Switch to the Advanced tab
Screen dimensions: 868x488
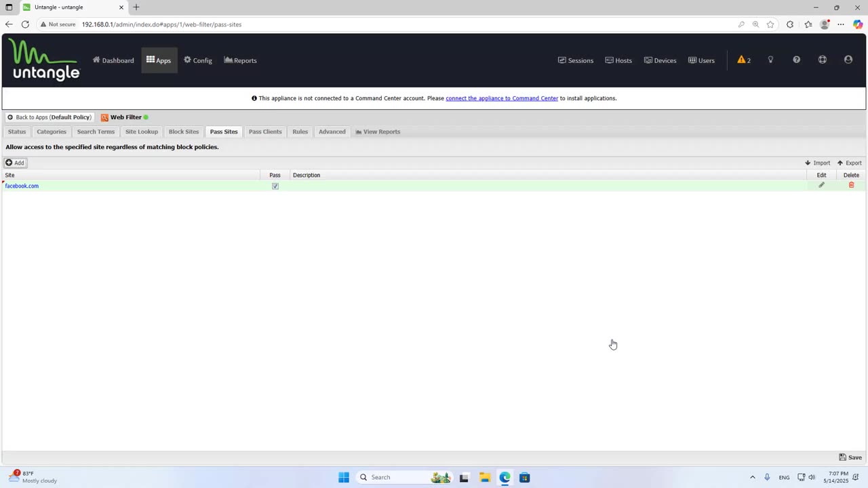coord(332,131)
